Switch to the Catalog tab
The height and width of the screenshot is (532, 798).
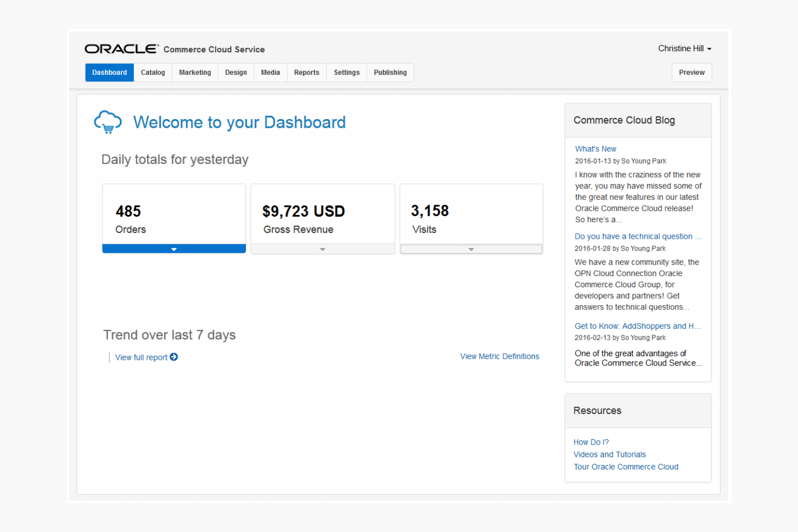(153, 72)
